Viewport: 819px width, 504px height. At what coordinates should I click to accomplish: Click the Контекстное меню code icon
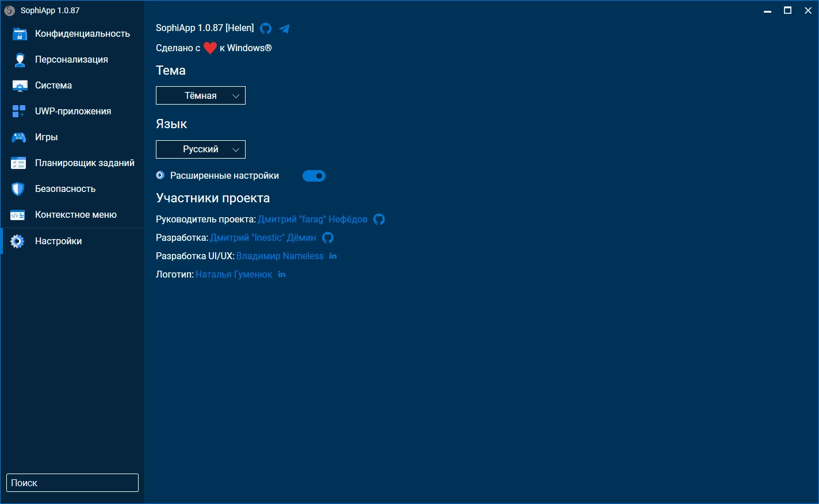tap(18, 216)
